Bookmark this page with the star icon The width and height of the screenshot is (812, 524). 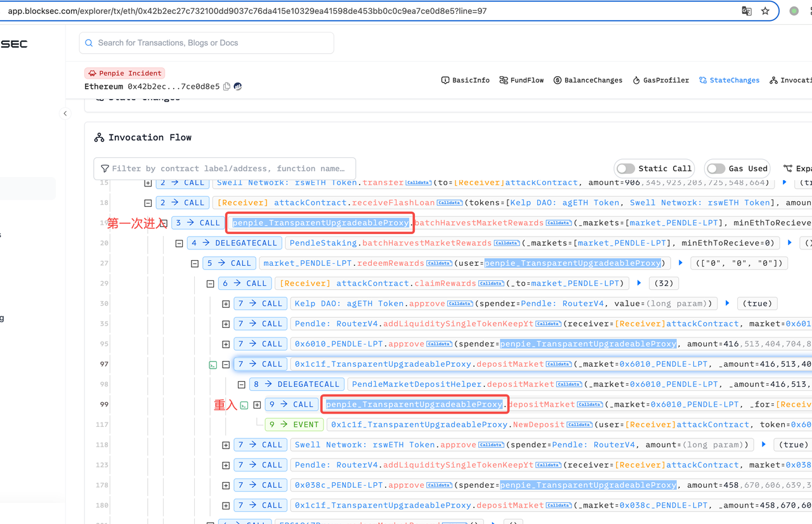765,11
